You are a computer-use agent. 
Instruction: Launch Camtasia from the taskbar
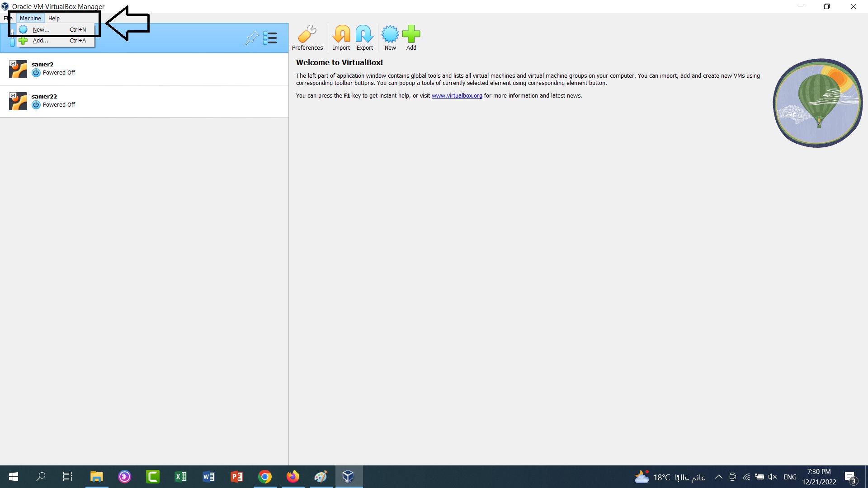[x=153, y=477]
